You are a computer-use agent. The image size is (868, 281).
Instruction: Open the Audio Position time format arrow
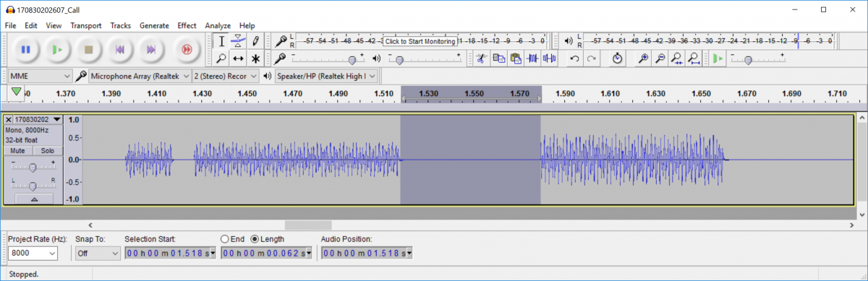(409, 254)
